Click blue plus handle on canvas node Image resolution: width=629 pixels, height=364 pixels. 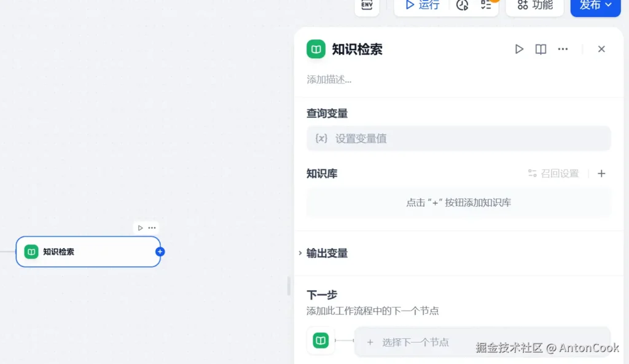tap(160, 252)
